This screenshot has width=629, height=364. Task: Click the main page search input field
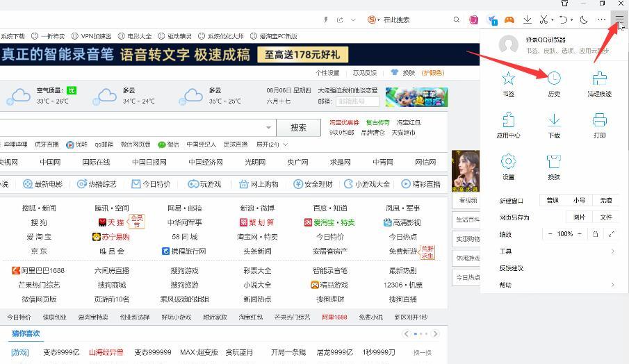[x=131, y=128]
